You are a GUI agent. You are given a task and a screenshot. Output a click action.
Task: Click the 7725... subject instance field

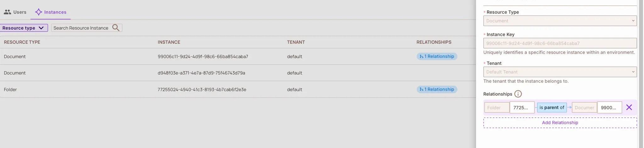click(522, 107)
